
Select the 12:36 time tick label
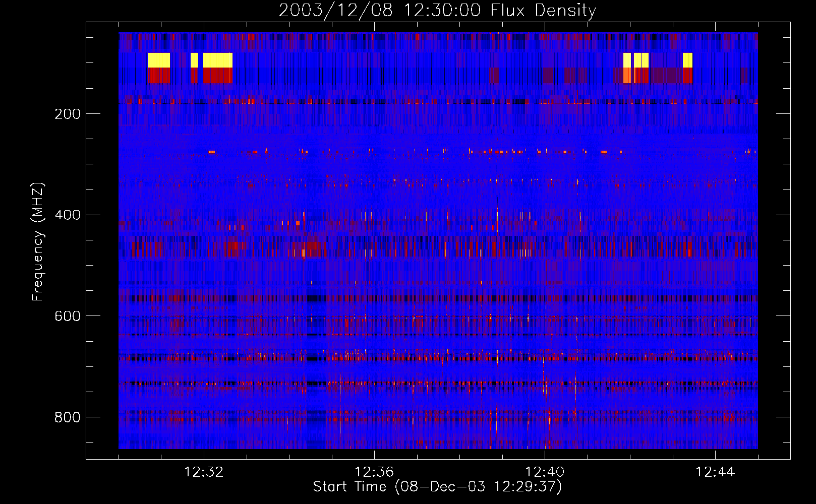374,472
